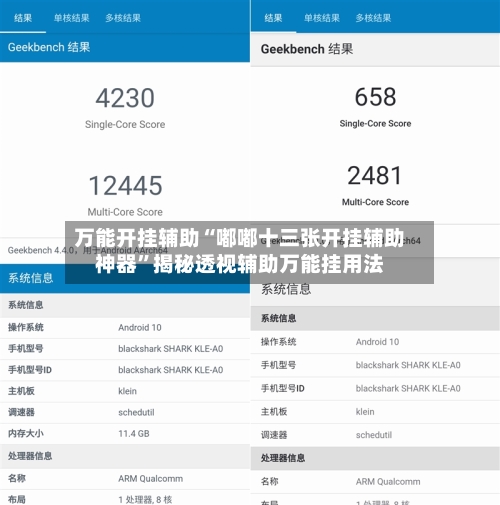Image resolution: width=500 pixels, height=505 pixels.
Task: Click Single-Core Score label under 658
Action: 375,124
